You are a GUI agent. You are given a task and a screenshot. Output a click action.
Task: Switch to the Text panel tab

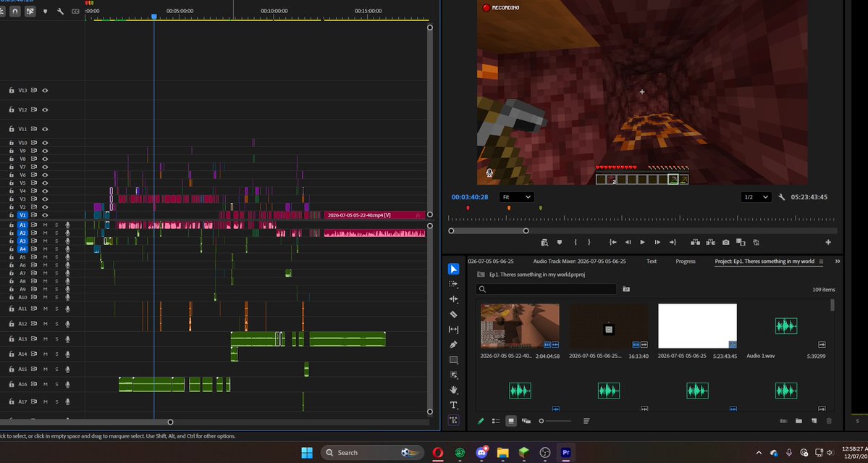coord(652,262)
